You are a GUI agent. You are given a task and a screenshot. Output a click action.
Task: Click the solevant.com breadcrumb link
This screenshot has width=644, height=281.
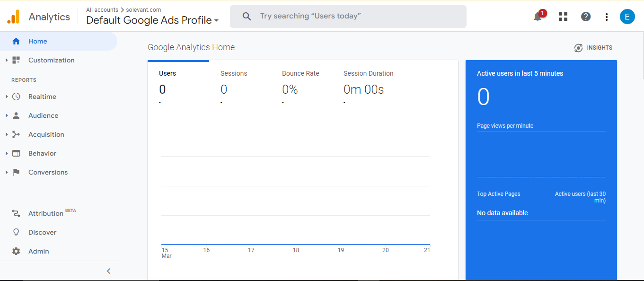coord(142,9)
